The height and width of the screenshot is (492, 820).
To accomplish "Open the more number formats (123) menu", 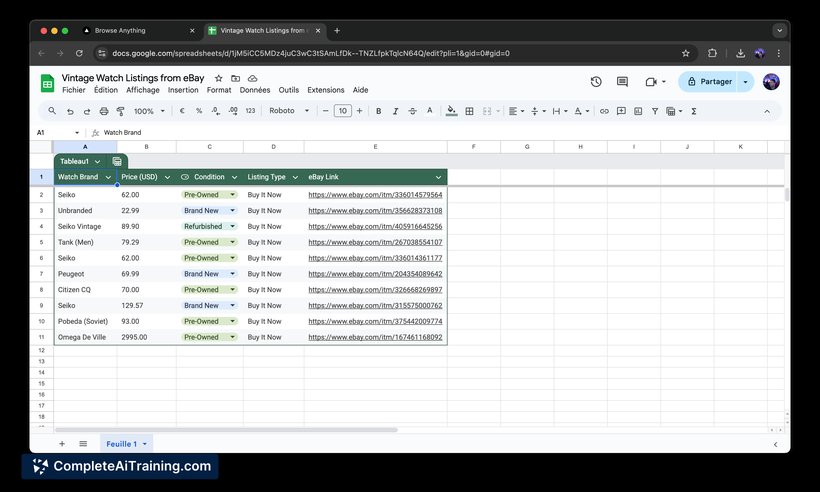I will point(250,111).
